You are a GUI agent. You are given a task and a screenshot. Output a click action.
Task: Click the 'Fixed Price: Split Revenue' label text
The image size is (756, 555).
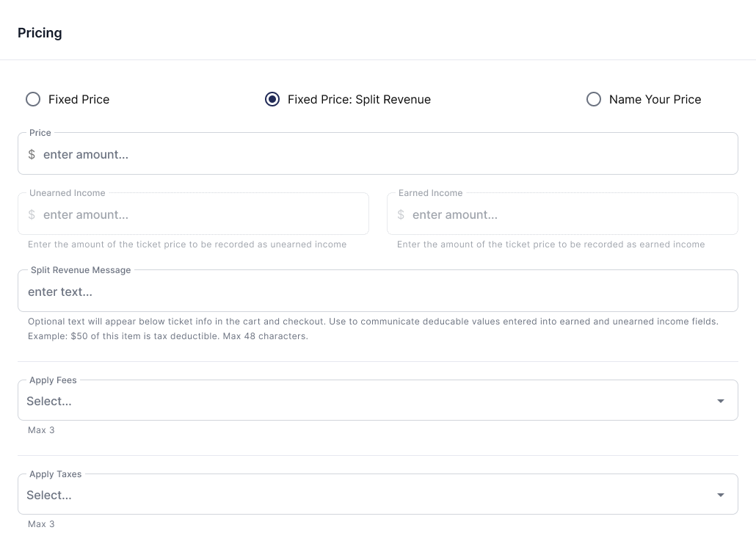[x=359, y=99]
